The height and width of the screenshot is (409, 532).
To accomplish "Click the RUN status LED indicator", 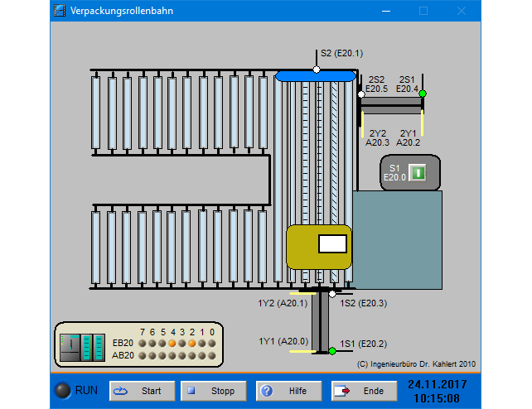I will pyautogui.click(x=63, y=391).
